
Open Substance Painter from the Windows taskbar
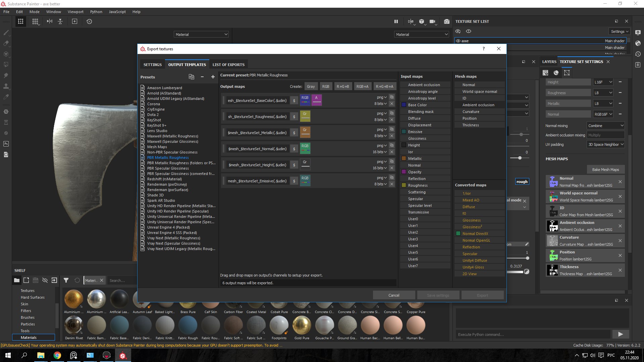[123, 355]
